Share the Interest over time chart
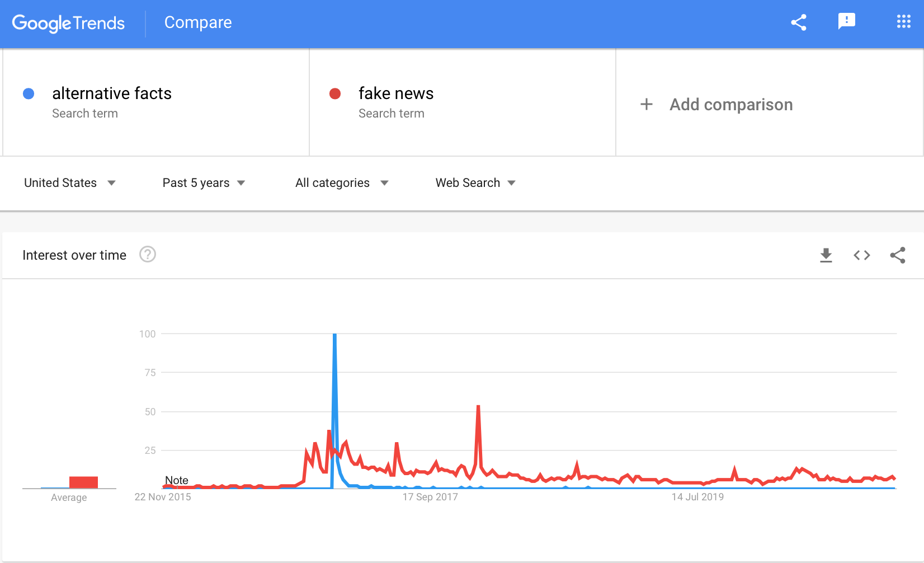The image size is (924, 563). [898, 255]
